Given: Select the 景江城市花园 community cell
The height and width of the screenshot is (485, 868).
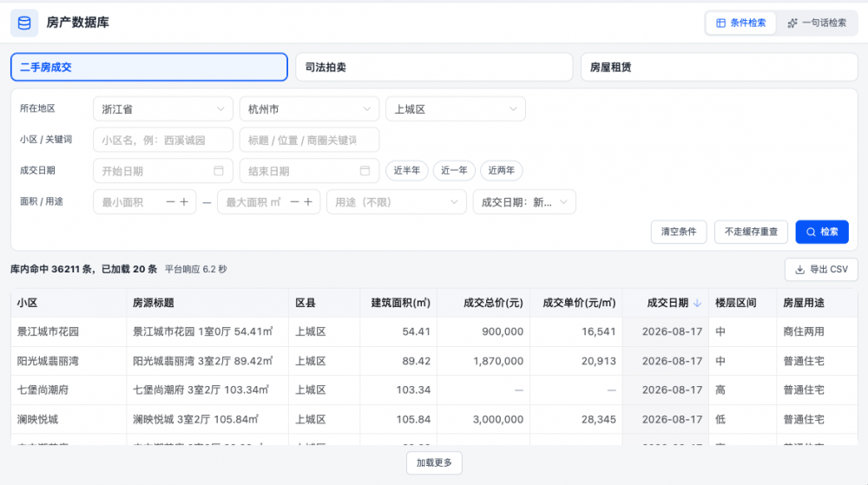Looking at the screenshot, I should pyautogui.click(x=69, y=331).
